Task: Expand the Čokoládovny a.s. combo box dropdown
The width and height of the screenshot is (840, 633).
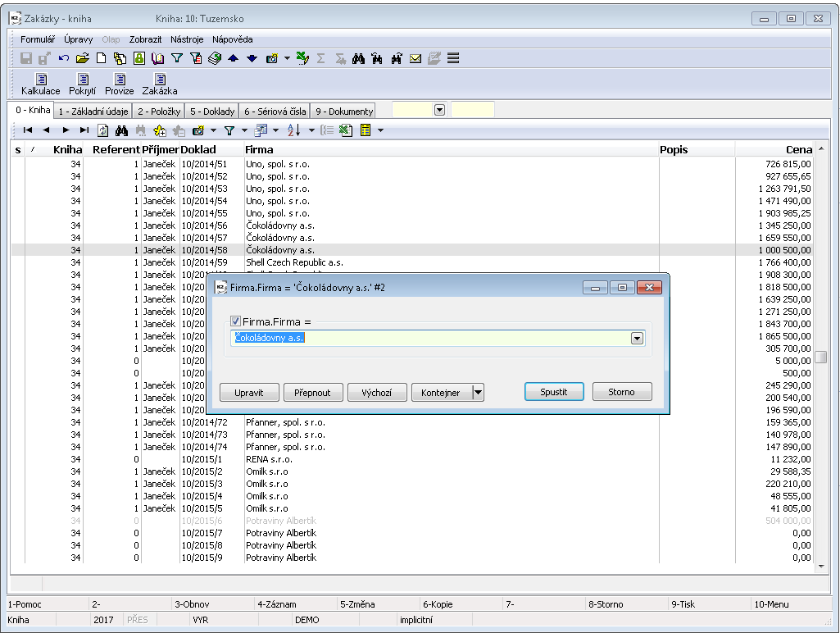Action: click(637, 339)
